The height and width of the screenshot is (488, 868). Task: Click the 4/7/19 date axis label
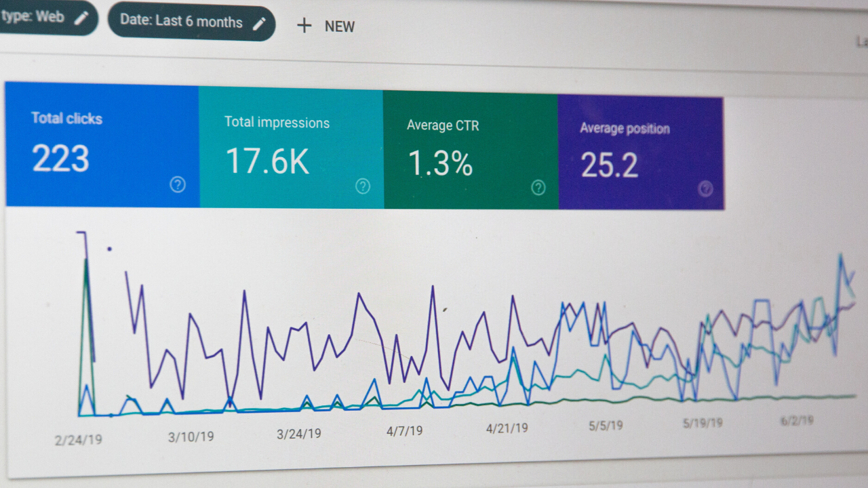click(x=403, y=430)
